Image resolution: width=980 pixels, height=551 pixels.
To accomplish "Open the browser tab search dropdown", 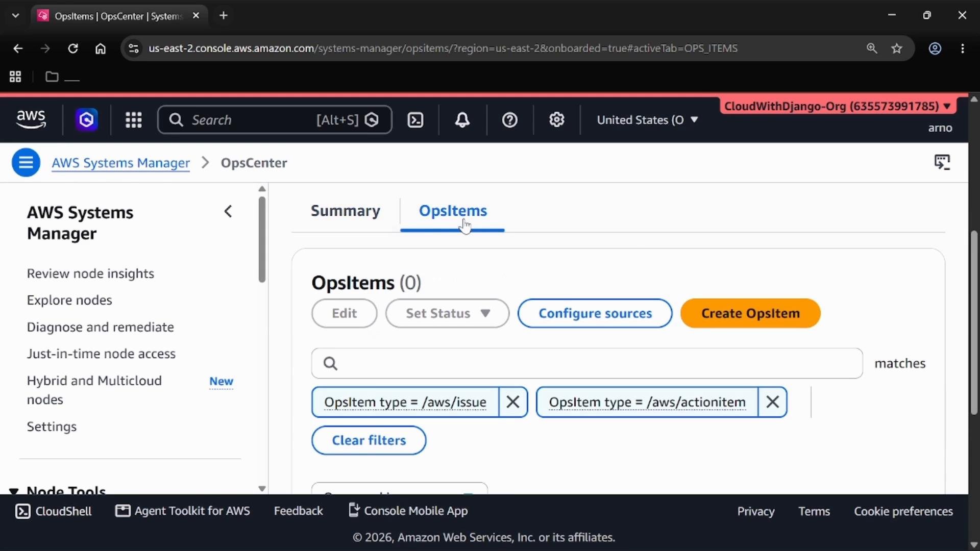I will pyautogui.click(x=15, y=15).
